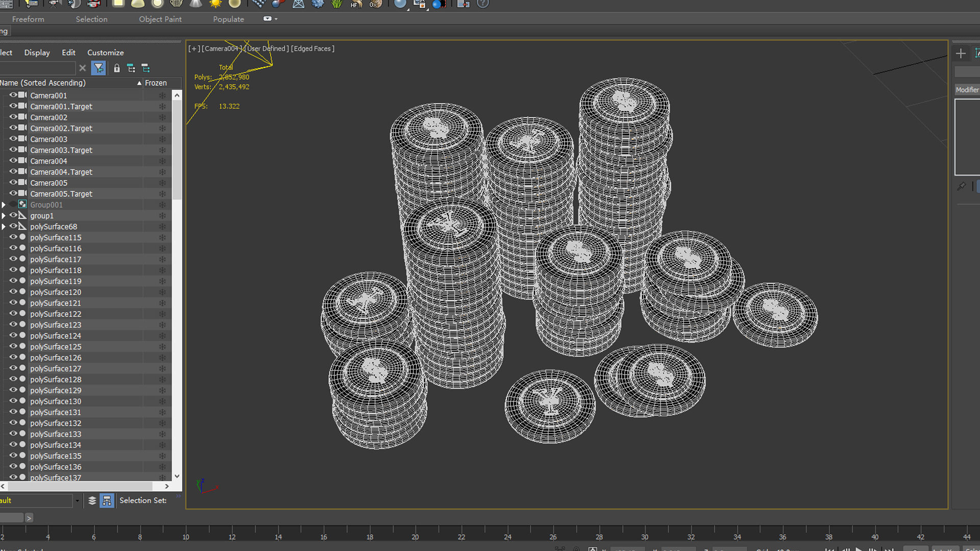980x551 pixels.
Task: Toggle visibility of polySurface120
Action: tap(13, 292)
